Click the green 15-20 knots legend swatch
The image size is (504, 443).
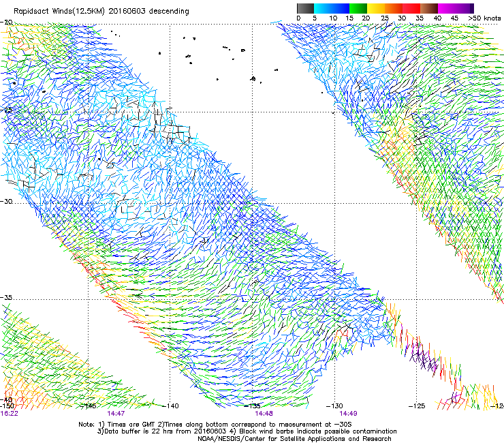pyautogui.click(x=358, y=8)
